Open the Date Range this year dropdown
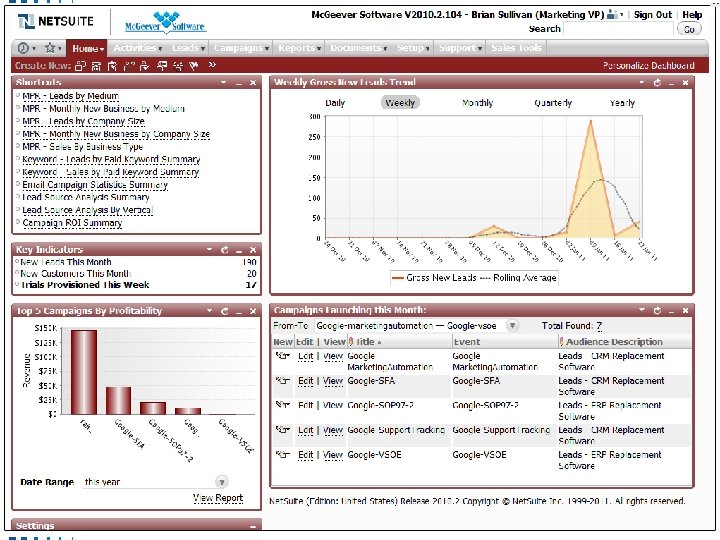 [222, 482]
